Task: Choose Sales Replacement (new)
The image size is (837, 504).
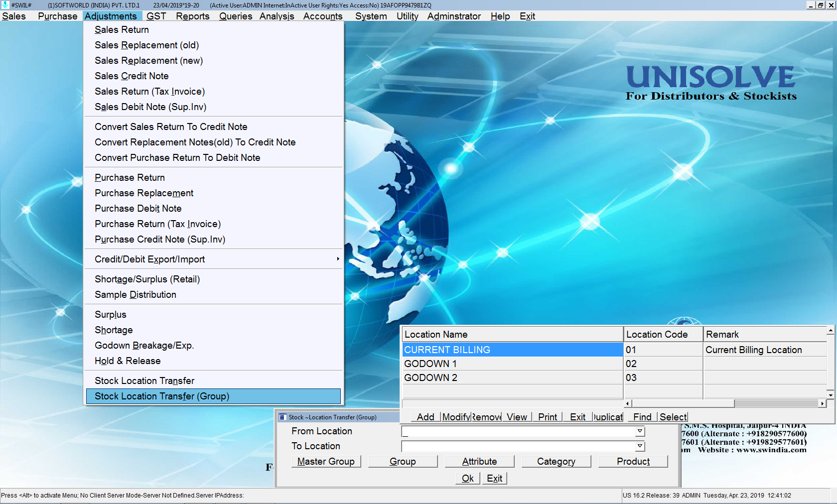Action: pyautogui.click(x=213, y=61)
